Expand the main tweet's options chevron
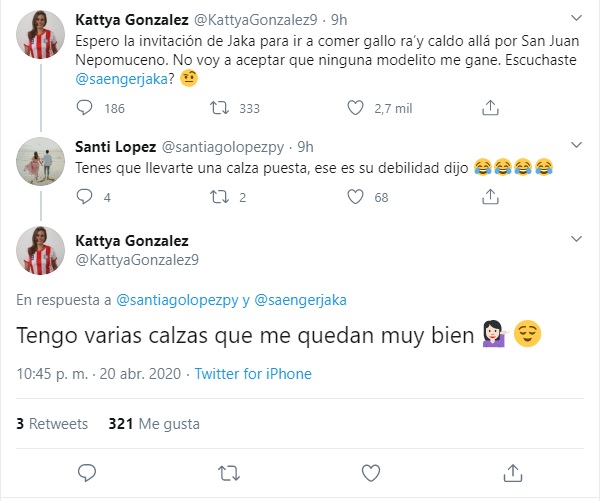Viewport: 601px width, 501px height. click(577, 240)
